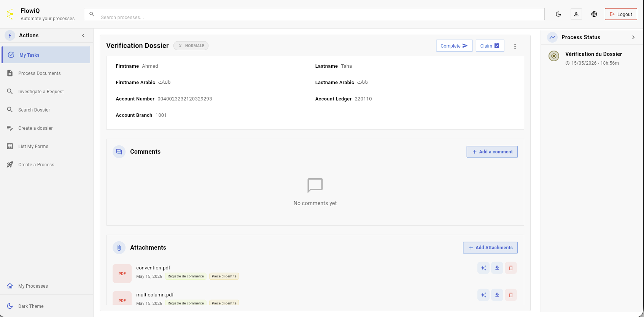Open the NORMALE priority chip

click(x=191, y=46)
